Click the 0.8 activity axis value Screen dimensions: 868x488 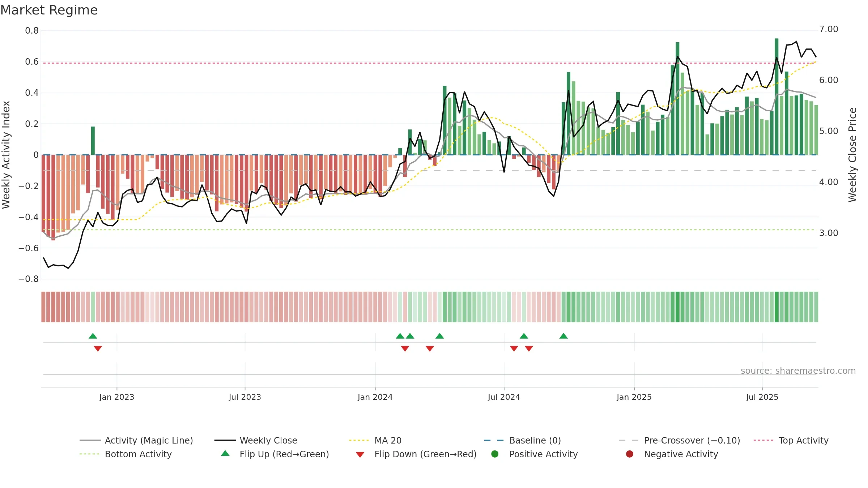(x=32, y=31)
